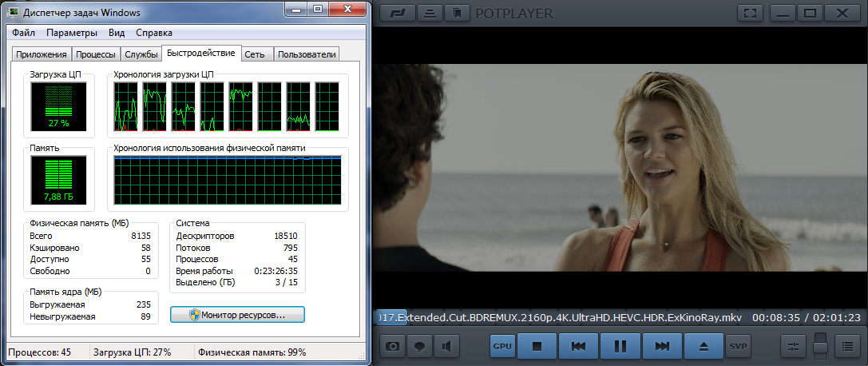Pause the video in PotPlayer
Screen dimensions: 868x366
[620, 346]
